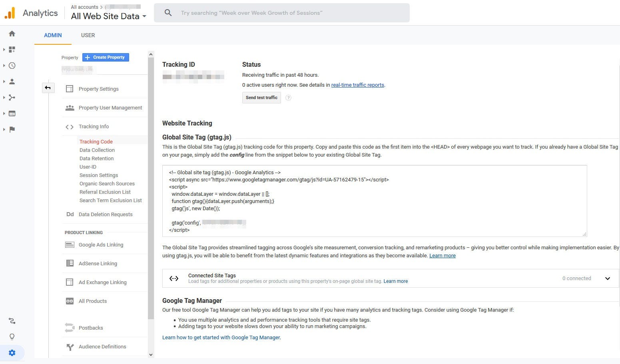Click the property column scrollbar up arrow
This screenshot has height=364, width=620.
point(151,54)
